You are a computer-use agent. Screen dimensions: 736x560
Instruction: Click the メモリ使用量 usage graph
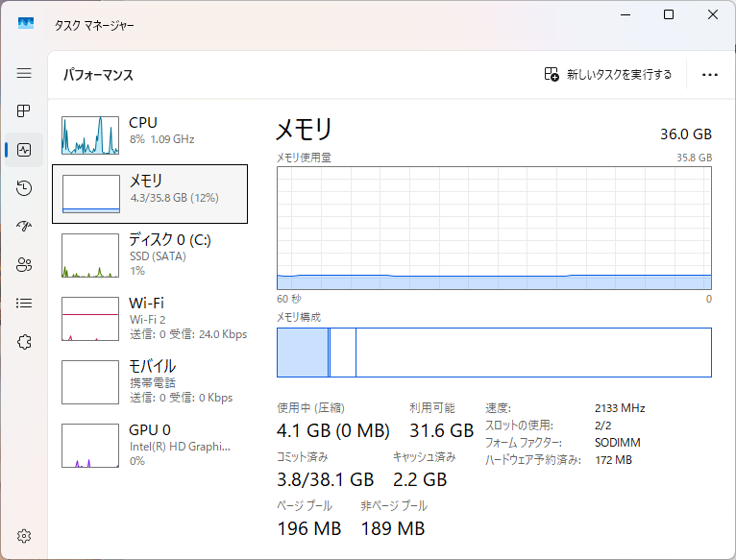494,228
